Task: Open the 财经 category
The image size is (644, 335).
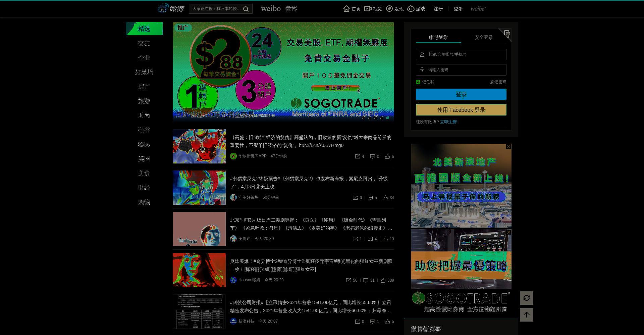Action: pyautogui.click(x=144, y=188)
